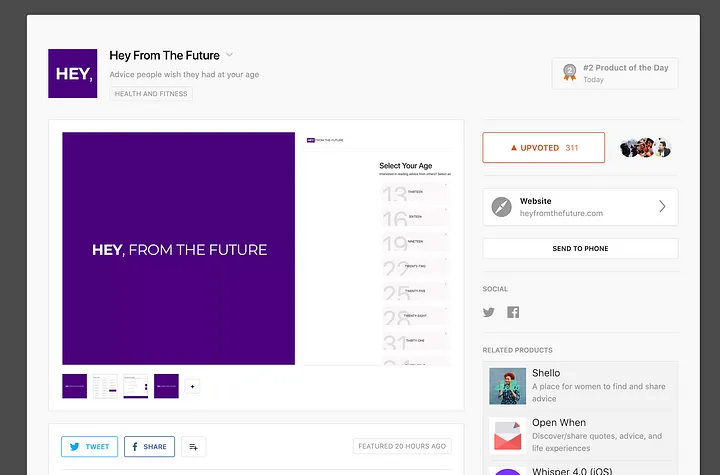The width and height of the screenshot is (720, 475).
Task: Click the Shello product thumbnail image
Action: [x=507, y=386]
